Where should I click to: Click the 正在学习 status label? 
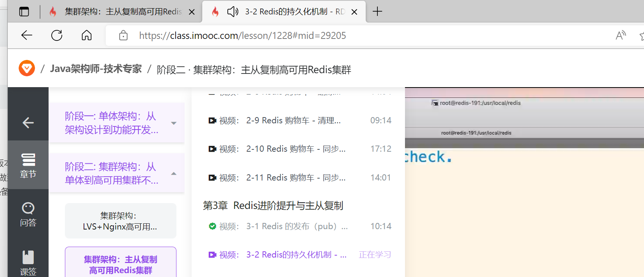tap(375, 255)
